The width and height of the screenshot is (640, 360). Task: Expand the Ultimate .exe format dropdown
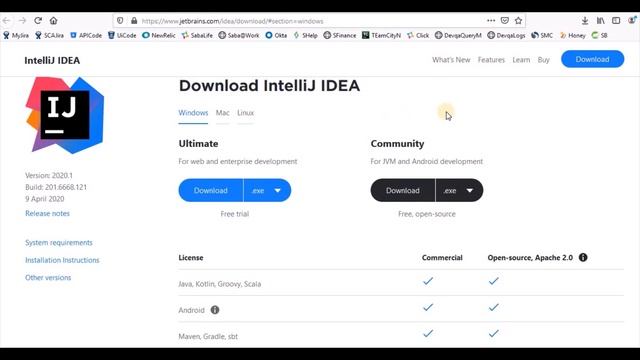pos(267,191)
